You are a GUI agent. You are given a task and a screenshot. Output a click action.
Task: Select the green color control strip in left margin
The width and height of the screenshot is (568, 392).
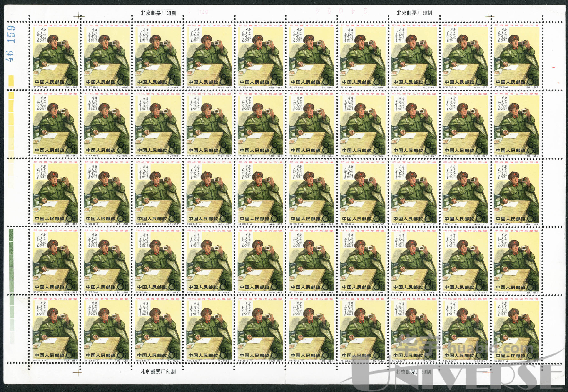point(11,286)
